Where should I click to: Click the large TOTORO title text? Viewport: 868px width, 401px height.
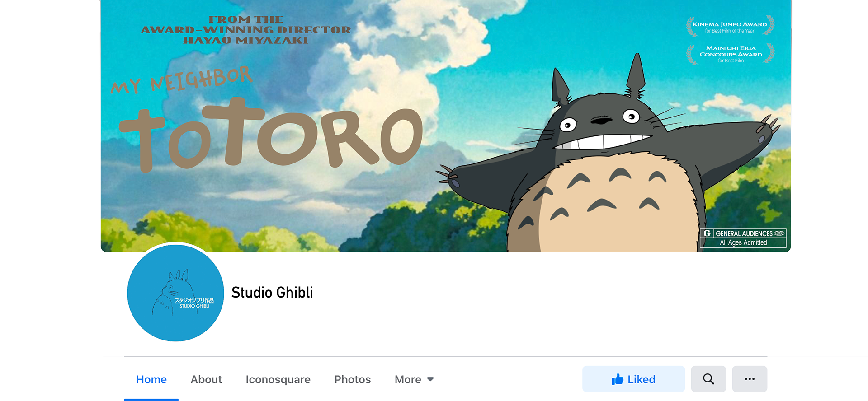point(271,134)
